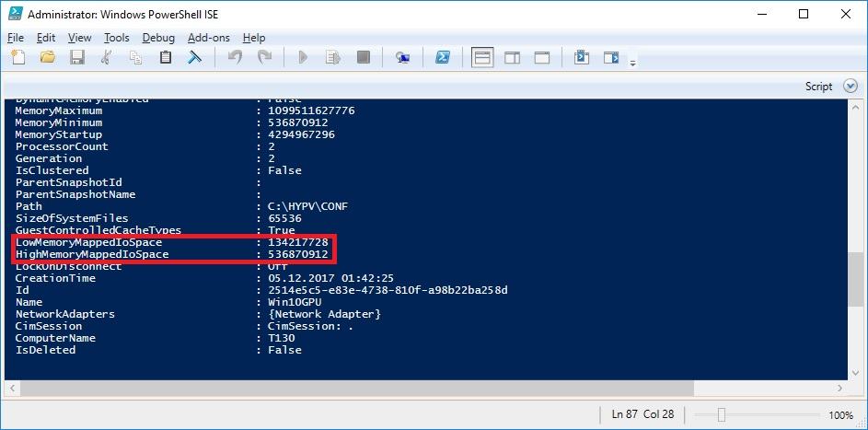Image resolution: width=868 pixels, height=430 pixels.
Task: Click the CreationTime value 05.12.2017 01:42:25
Action: click(331, 278)
